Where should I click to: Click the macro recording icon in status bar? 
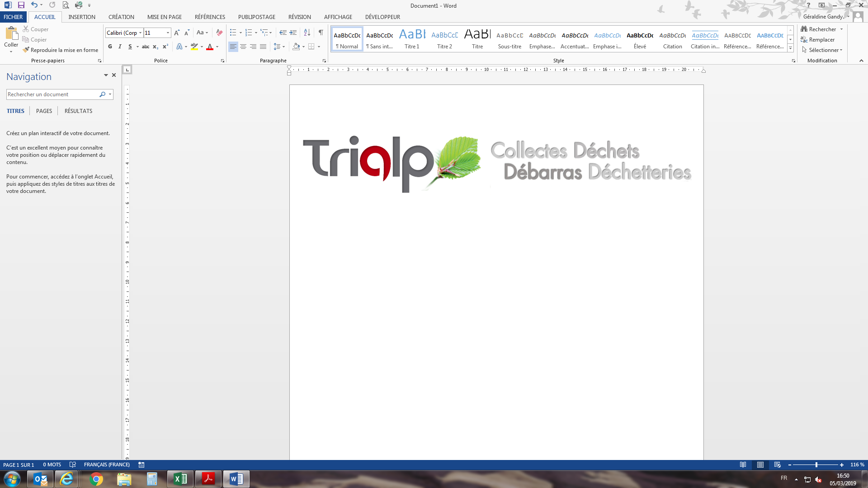pyautogui.click(x=142, y=465)
